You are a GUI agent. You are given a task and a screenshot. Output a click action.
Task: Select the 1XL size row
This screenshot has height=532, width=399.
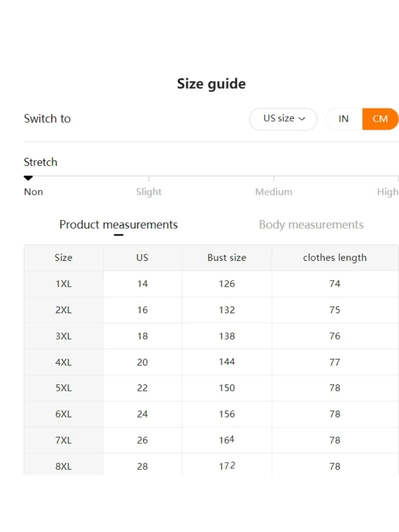[211, 284]
